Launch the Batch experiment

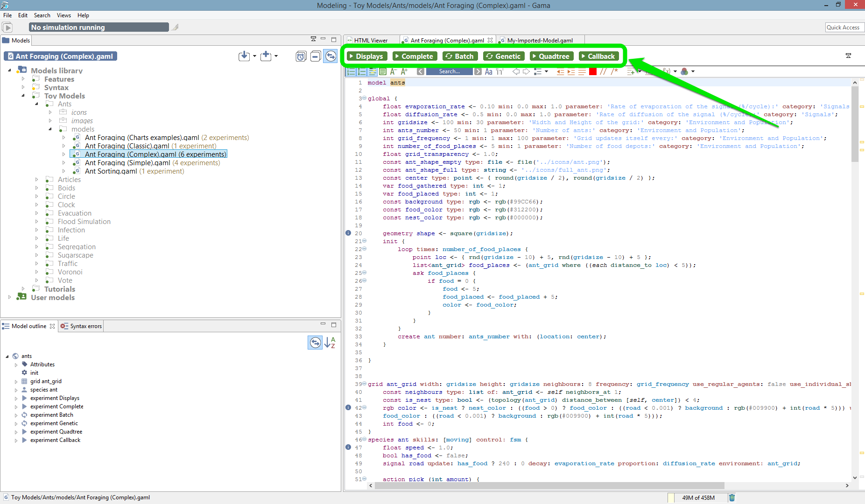pos(459,56)
